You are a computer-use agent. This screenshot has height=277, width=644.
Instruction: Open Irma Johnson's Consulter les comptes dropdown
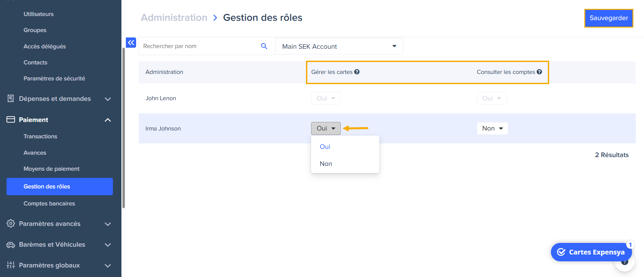[492, 128]
